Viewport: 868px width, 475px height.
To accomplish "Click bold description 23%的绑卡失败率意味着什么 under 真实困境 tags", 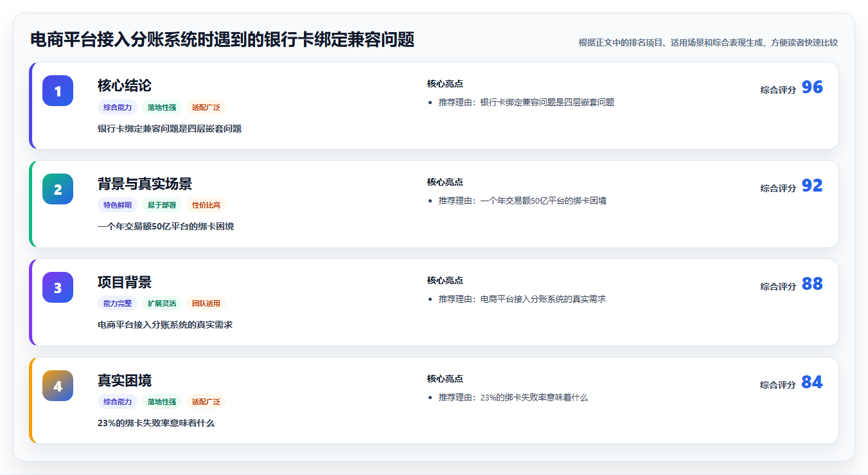I will pyautogui.click(x=156, y=424).
